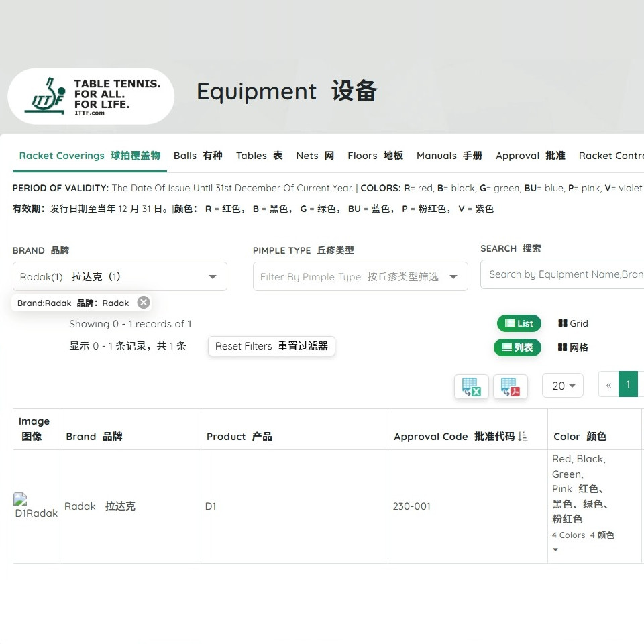Viewport: 644px width, 644px height.
Task: Switch to List view
Action: (x=519, y=323)
